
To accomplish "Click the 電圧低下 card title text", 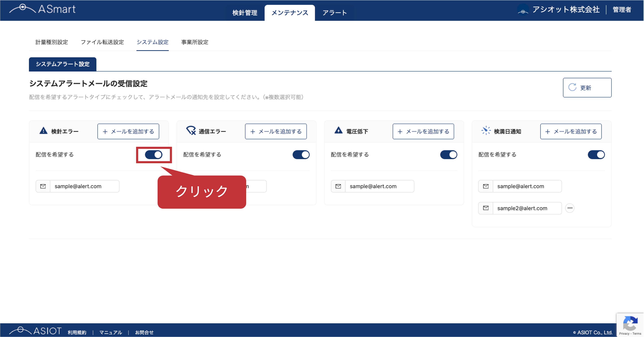I will pos(357,132).
